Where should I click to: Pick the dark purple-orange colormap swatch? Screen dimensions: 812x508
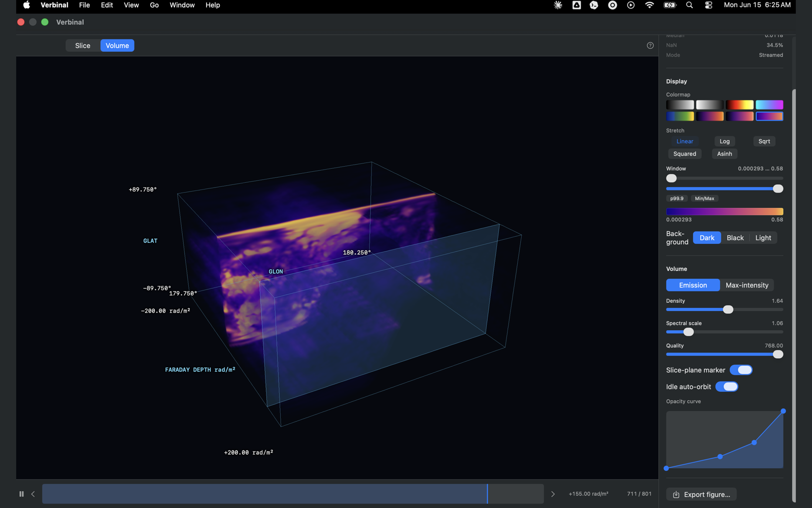point(709,116)
